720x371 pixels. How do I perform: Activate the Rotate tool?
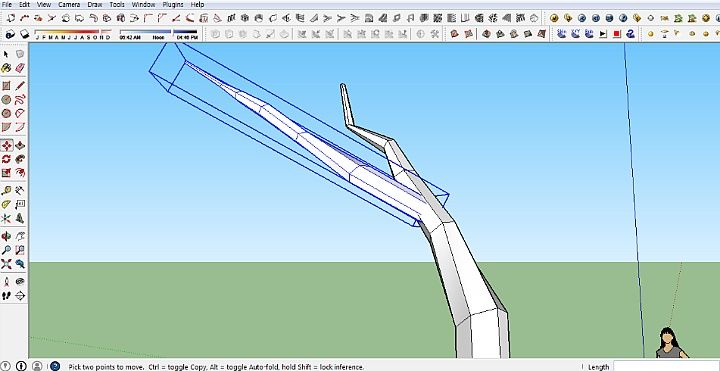[x=6, y=159]
